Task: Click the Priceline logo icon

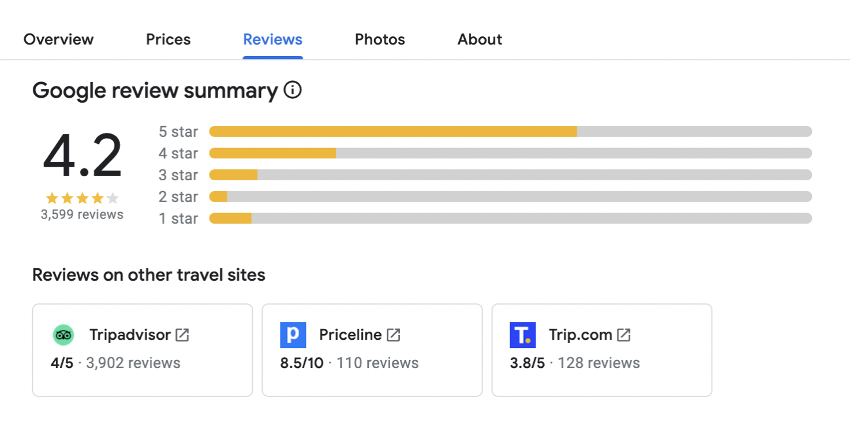Action: click(293, 335)
